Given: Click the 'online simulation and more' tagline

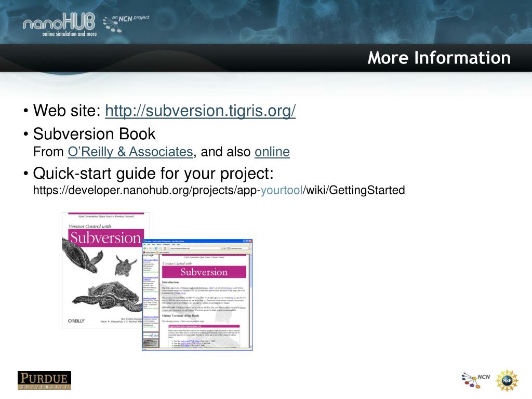Looking at the screenshot, I should [x=70, y=34].
